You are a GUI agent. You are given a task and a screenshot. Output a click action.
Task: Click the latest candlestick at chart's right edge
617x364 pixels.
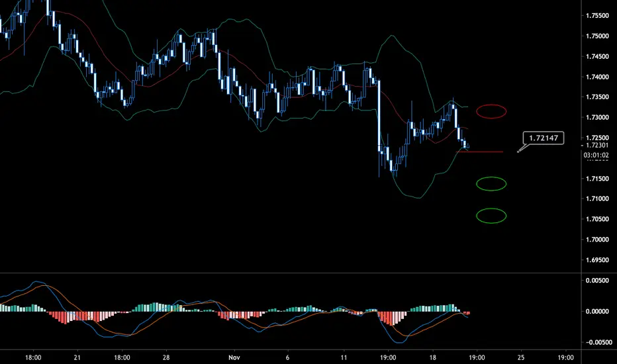point(467,146)
